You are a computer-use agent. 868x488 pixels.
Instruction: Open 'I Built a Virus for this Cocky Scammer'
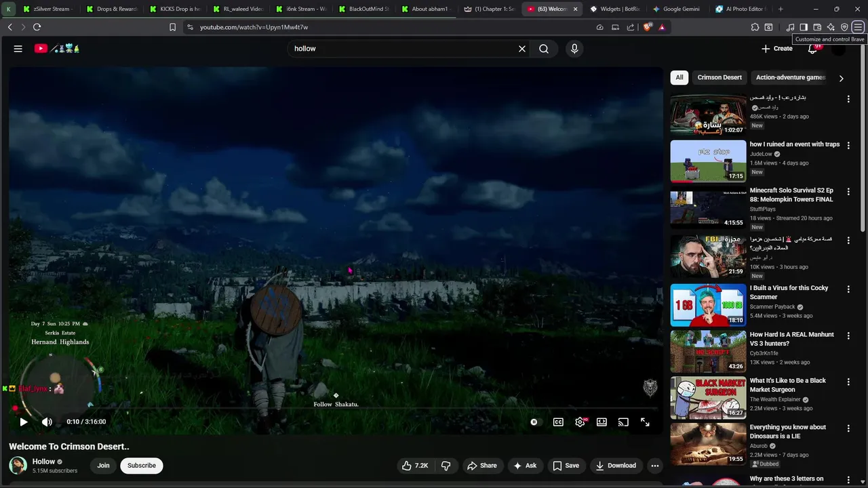(x=789, y=292)
